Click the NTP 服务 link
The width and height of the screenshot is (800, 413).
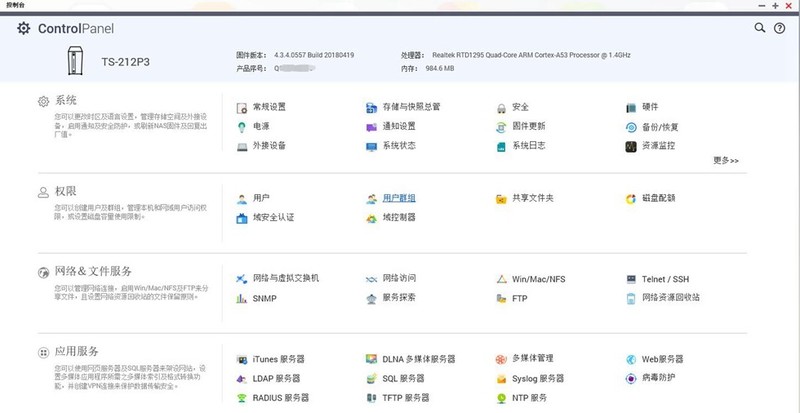[530, 398]
